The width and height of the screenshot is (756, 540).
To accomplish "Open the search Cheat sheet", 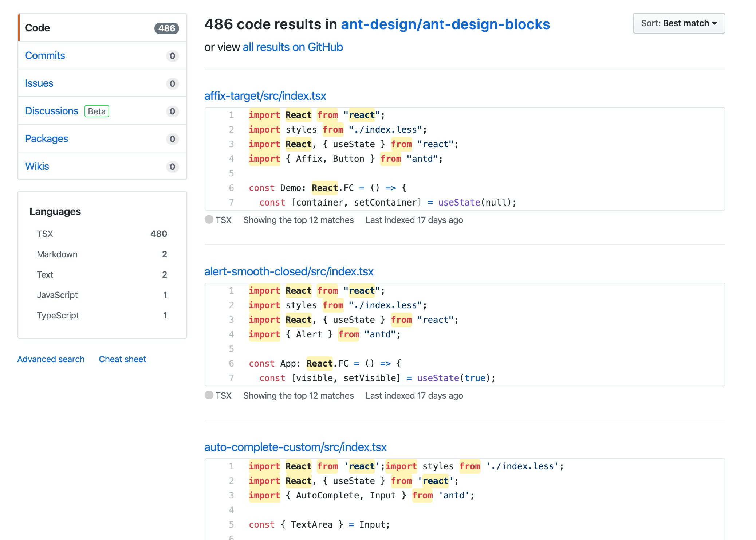I will pyautogui.click(x=122, y=359).
